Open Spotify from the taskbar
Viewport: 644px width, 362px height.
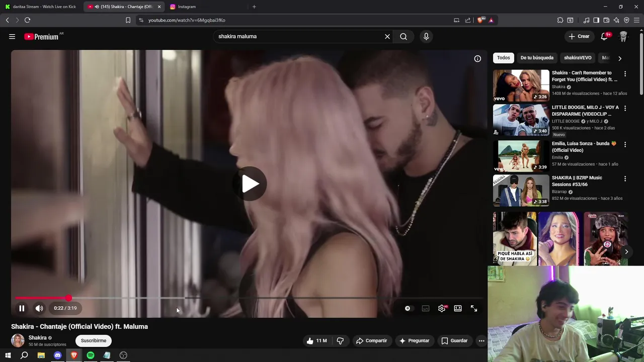click(91, 355)
